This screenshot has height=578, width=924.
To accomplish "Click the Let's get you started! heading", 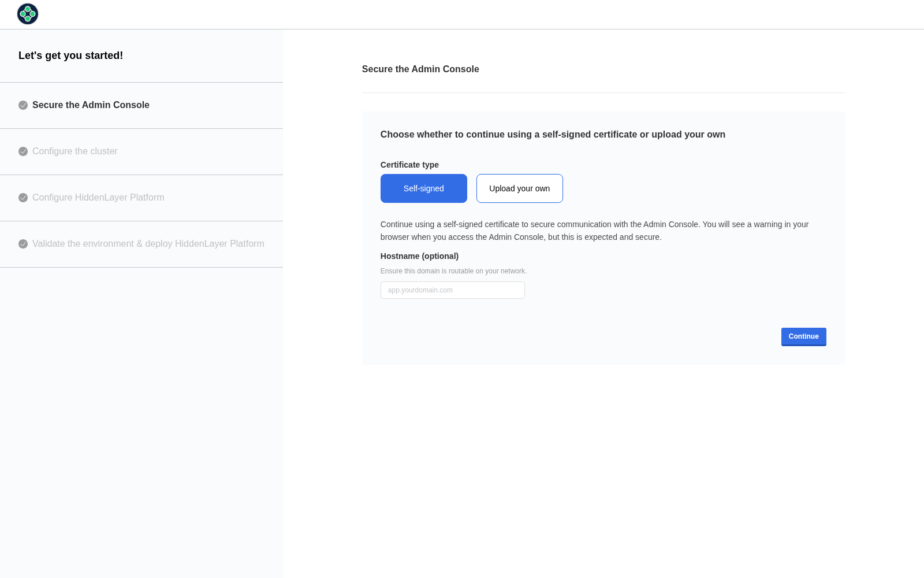I will tap(70, 55).
